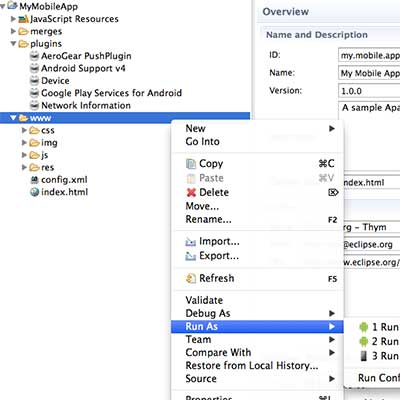The width and height of the screenshot is (400, 400).
Task: Click the Version input field
Action: 369,91
